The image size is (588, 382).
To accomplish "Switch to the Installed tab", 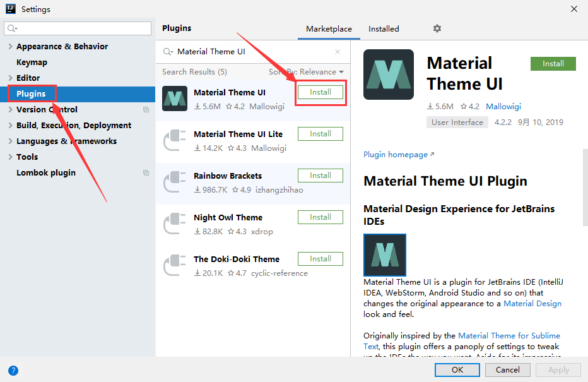I will pos(384,29).
